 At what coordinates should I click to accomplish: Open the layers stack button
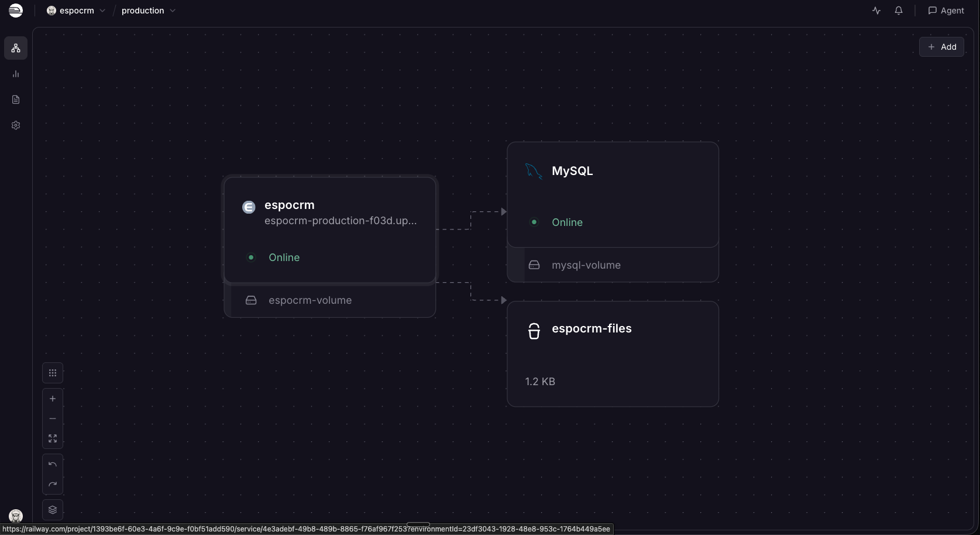53,510
